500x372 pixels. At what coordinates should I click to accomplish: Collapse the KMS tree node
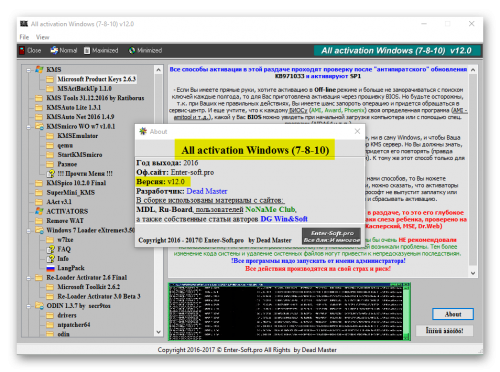(x=28, y=70)
